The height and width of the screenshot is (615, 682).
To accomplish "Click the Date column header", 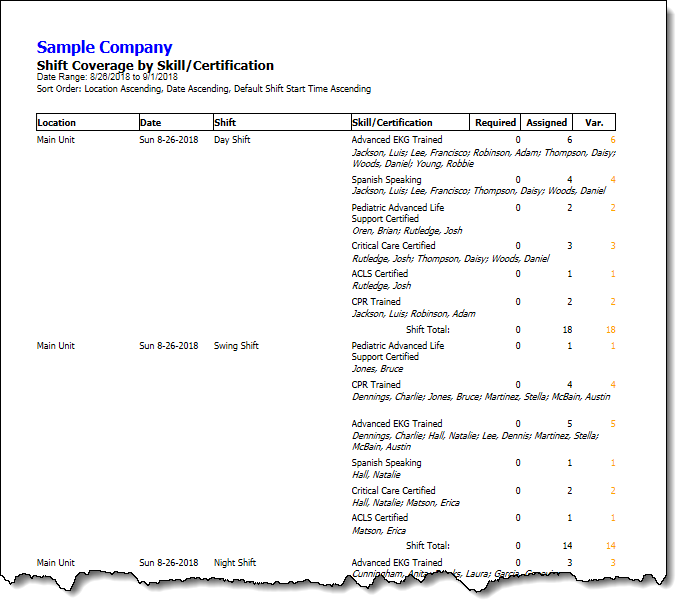I will coord(150,123).
